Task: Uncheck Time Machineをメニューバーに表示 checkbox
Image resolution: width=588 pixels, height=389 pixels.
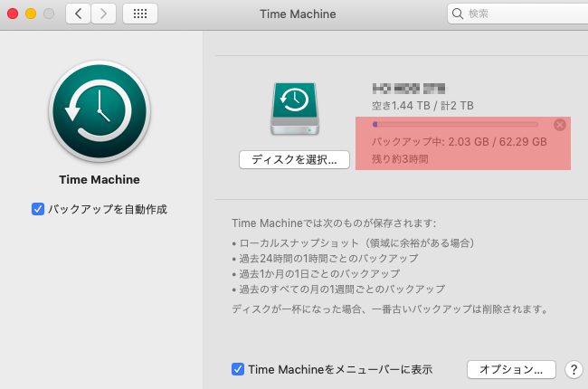Action: pos(238,369)
